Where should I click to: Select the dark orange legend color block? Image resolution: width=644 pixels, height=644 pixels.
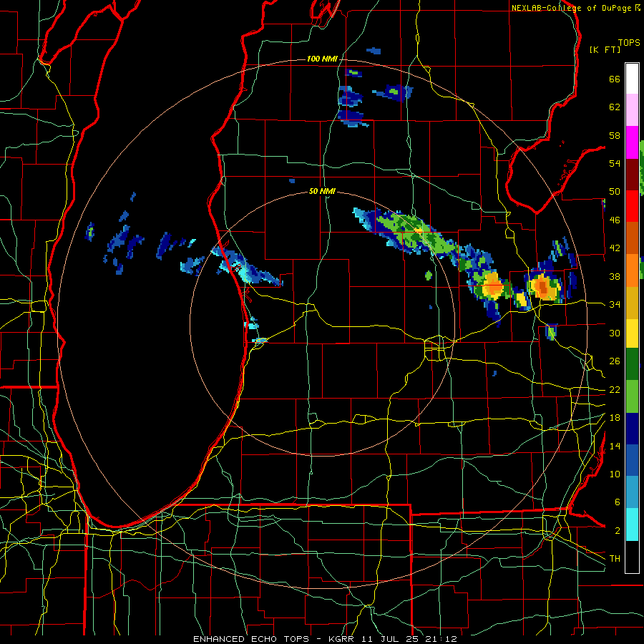pyautogui.click(x=632, y=238)
